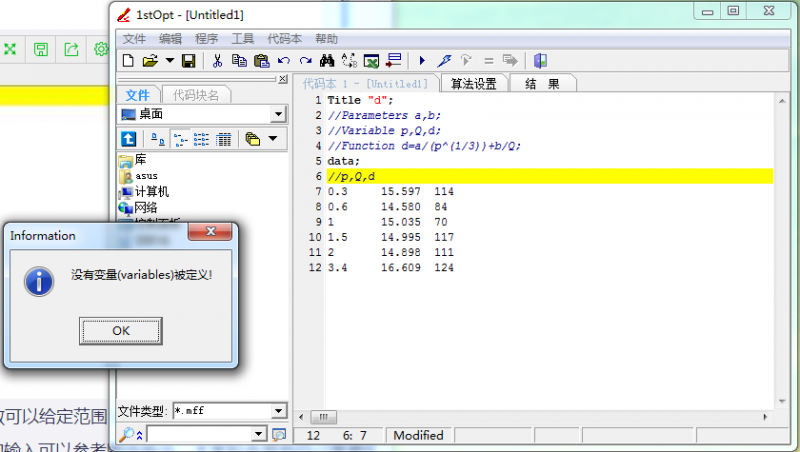800x452 pixels.
Task: Redo the last edit
Action: [x=305, y=61]
